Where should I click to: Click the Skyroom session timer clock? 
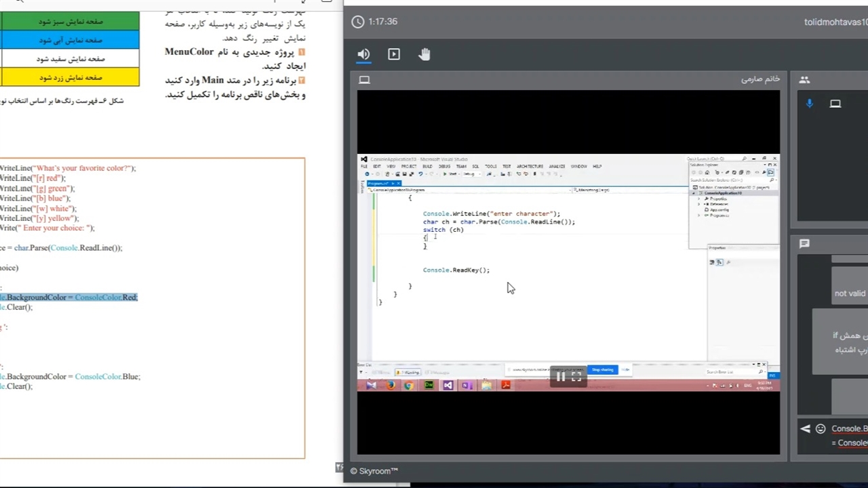[x=358, y=22]
